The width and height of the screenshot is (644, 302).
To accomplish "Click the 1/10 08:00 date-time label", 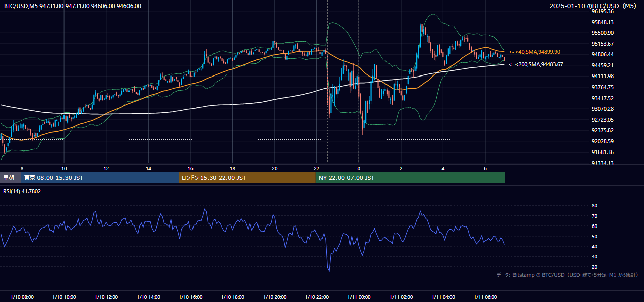I will (22, 297).
